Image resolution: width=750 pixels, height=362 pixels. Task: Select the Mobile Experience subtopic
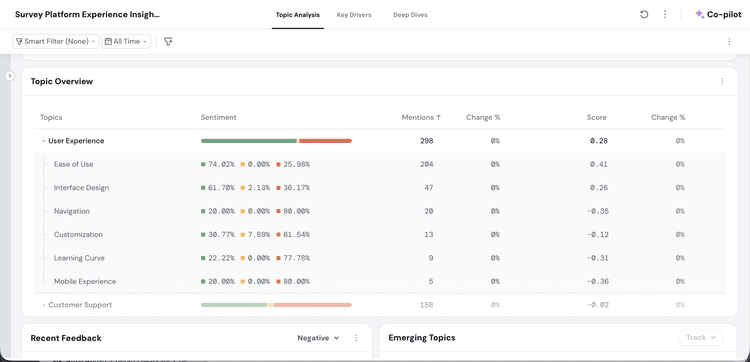(85, 281)
